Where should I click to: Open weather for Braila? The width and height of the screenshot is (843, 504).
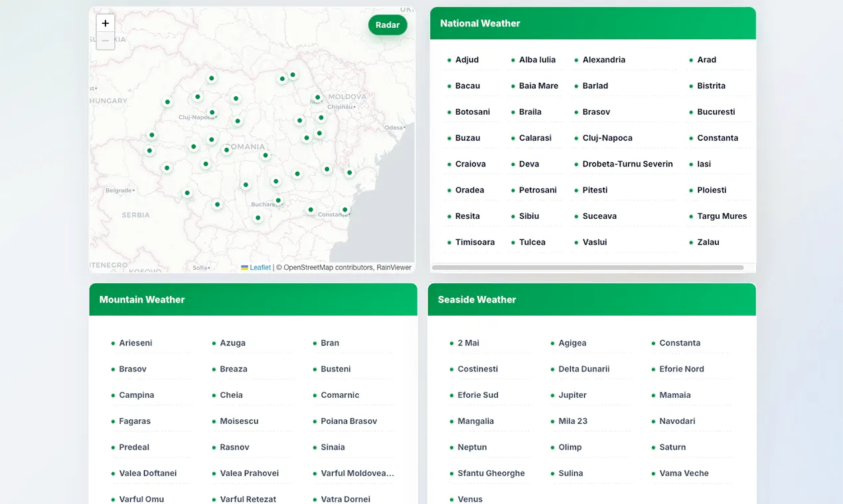pyautogui.click(x=530, y=112)
